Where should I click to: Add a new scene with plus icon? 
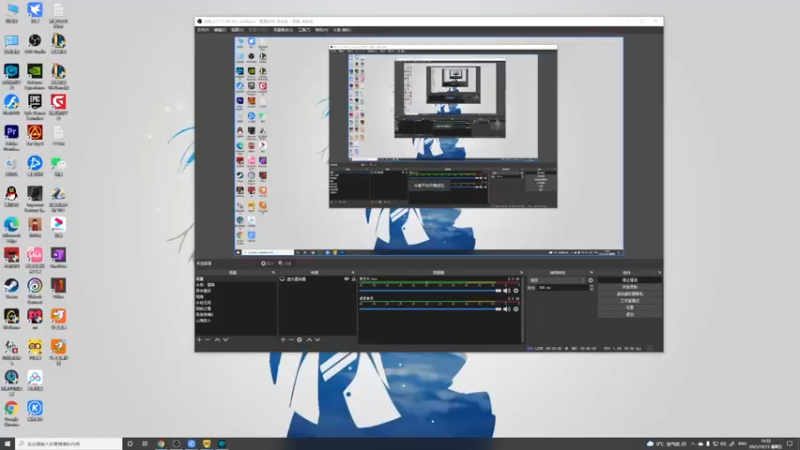point(199,340)
